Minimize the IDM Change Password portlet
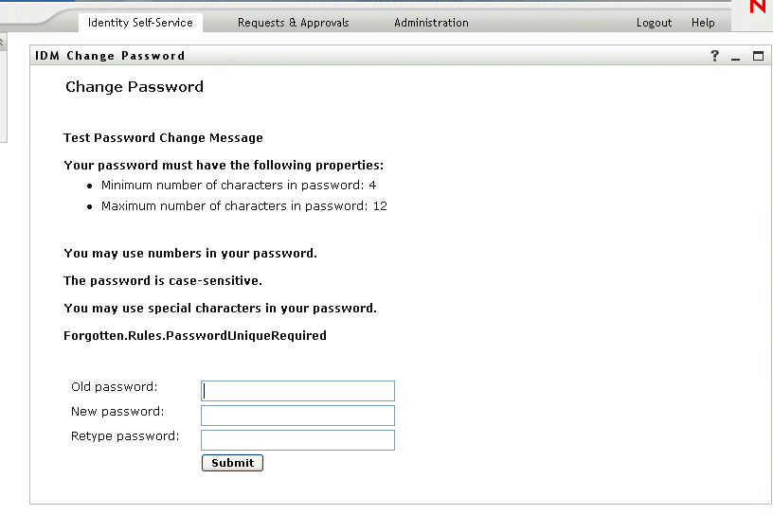The width and height of the screenshot is (773, 532). [736, 57]
